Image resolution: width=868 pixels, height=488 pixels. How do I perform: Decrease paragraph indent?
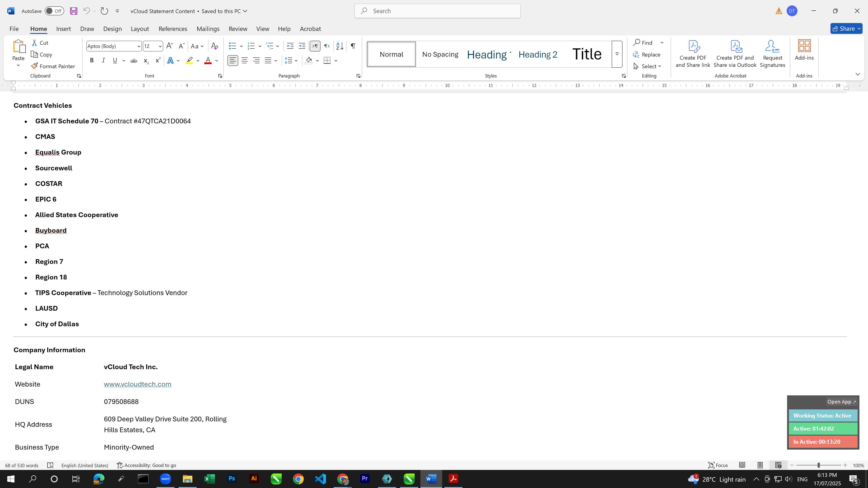coord(290,46)
